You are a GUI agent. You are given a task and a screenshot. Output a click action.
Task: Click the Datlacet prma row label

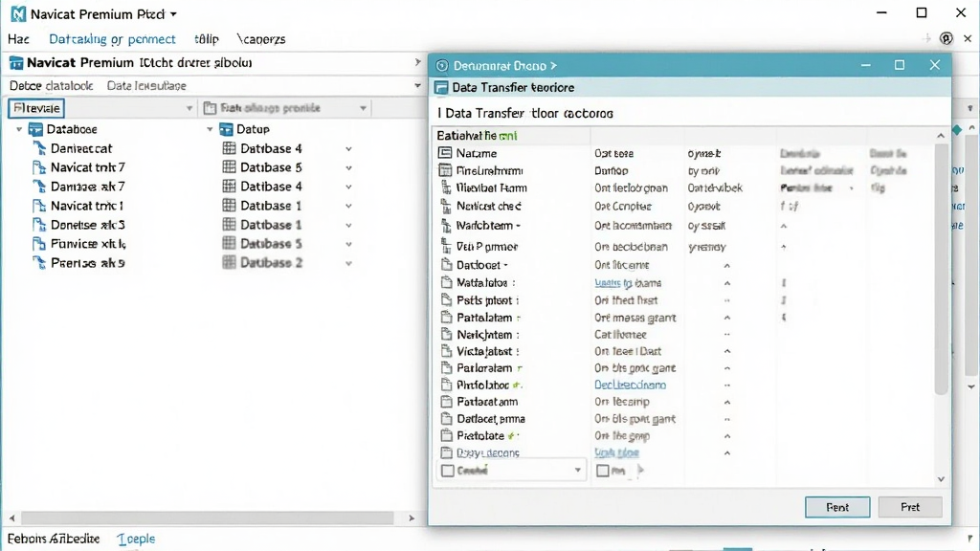(491, 419)
